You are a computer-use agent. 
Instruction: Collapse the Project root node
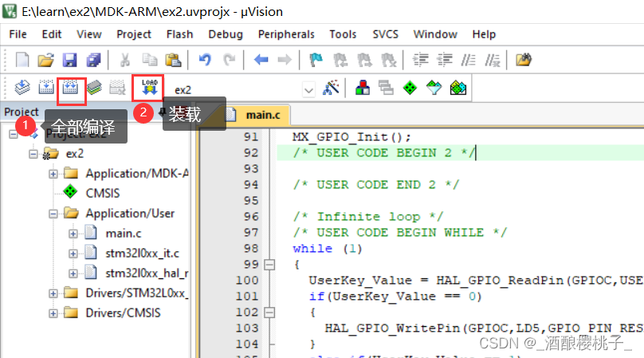[x=13, y=134]
